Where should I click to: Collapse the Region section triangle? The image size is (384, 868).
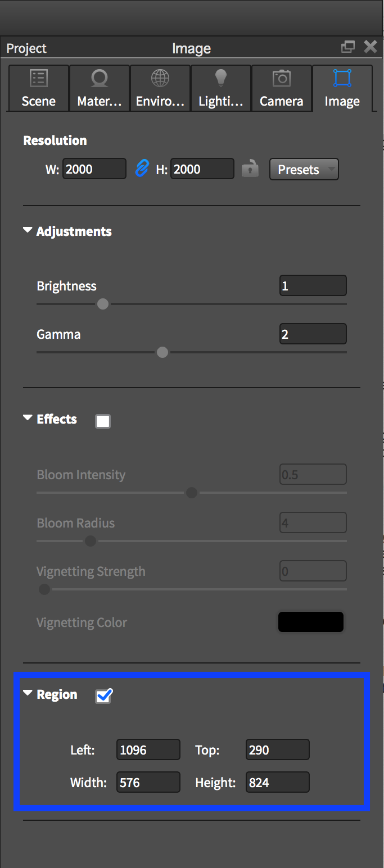pyautogui.click(x=27, y=694)
